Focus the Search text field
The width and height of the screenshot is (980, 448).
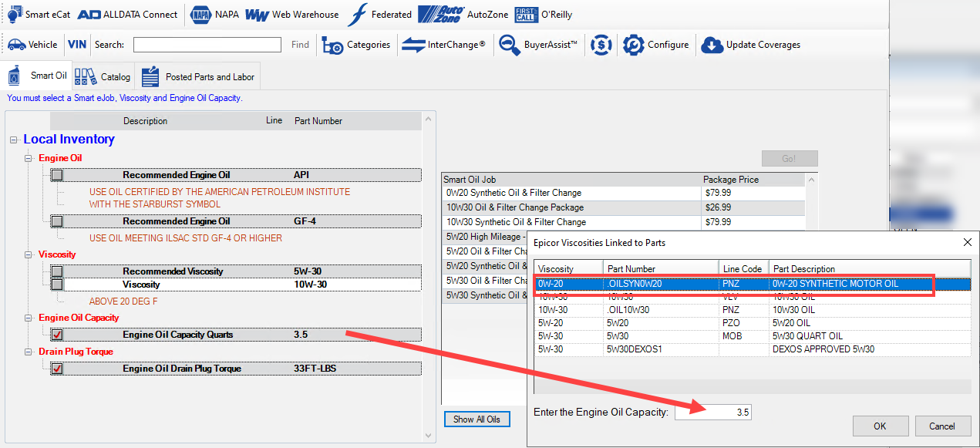click(207, 45)
